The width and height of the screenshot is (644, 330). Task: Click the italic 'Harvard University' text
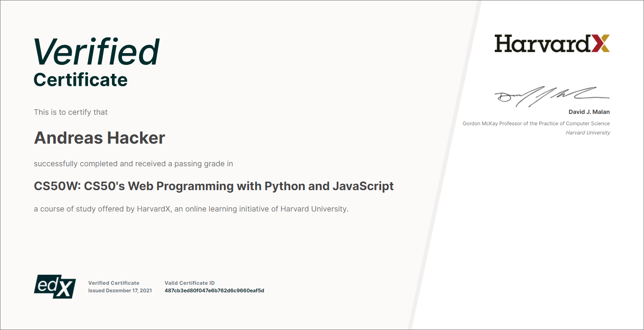click(588, 133)
